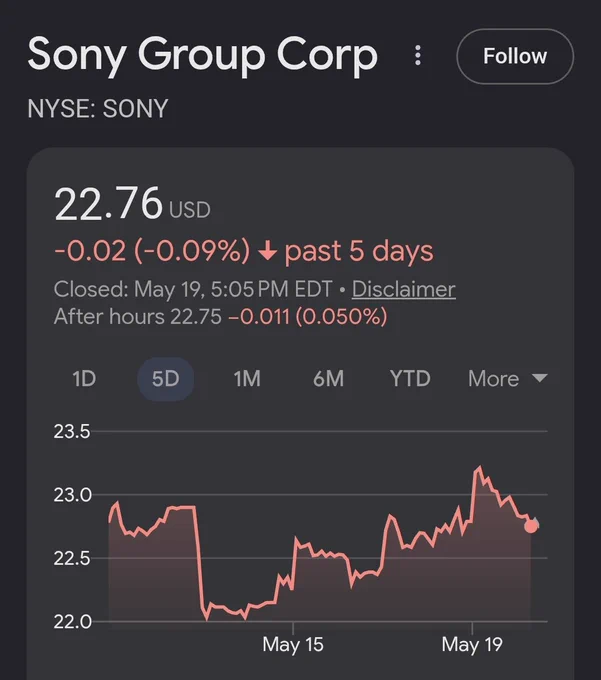Click the downward arrow price change icon
The width and height of the screenshot is (601, 680).
click(267, 251)
